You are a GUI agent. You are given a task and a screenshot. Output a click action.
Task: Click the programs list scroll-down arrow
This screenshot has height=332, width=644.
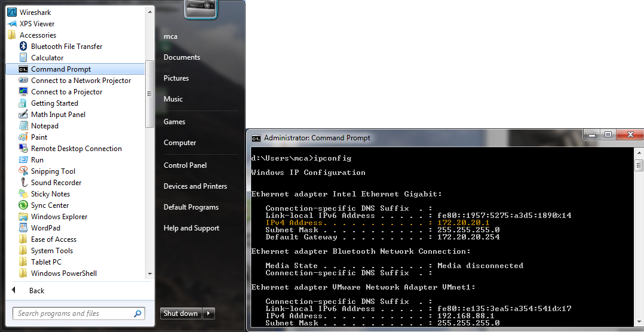click(149, 273)
